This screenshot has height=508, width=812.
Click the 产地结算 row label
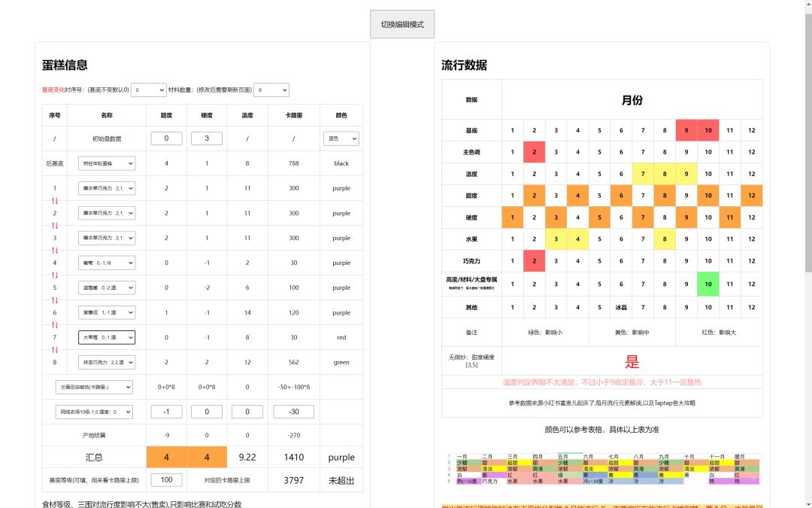point(94,436)
